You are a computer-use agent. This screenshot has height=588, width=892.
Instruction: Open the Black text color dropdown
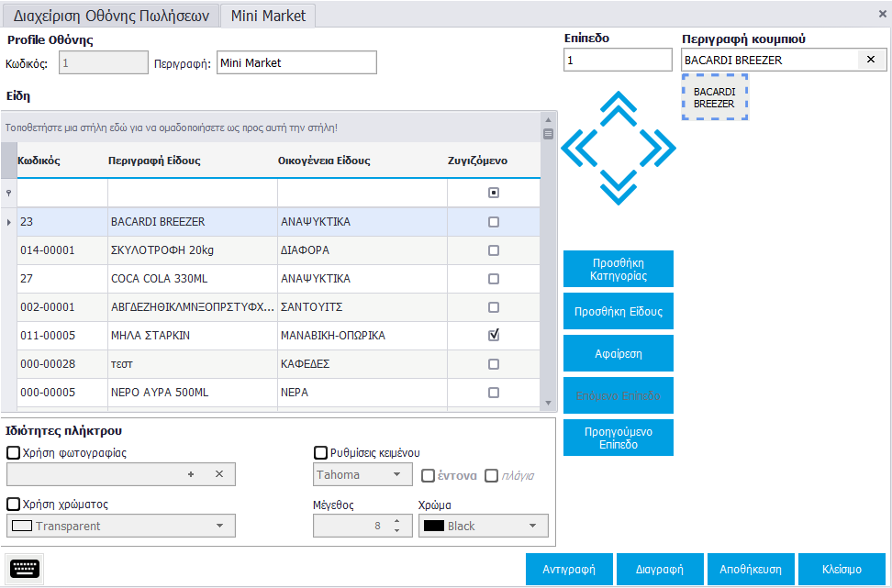532,526
